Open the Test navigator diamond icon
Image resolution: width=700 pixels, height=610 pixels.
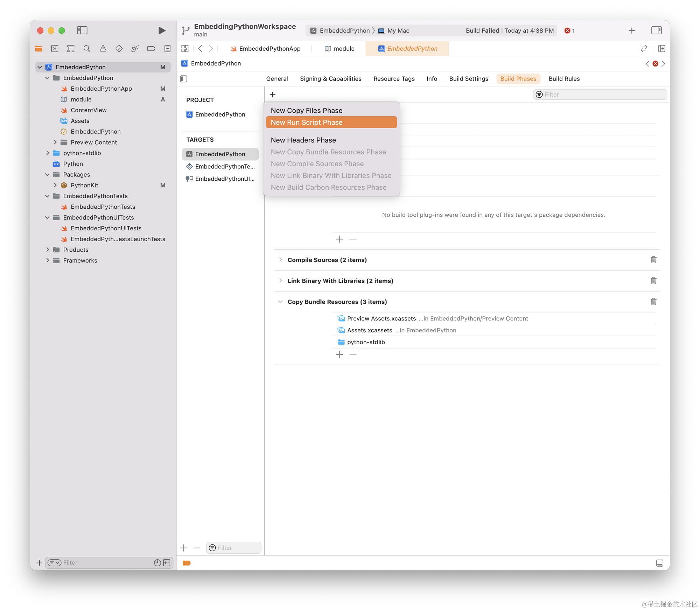[x=119, y=49]
